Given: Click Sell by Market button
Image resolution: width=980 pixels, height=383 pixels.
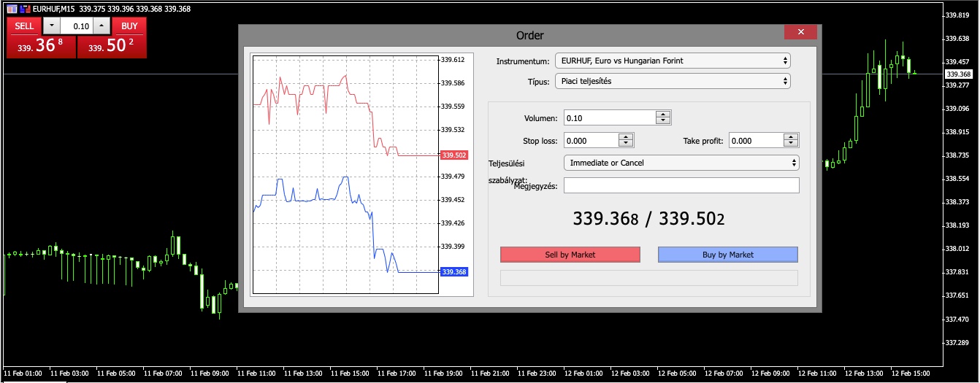Looking at the screenshot, I should coord(570,255).
